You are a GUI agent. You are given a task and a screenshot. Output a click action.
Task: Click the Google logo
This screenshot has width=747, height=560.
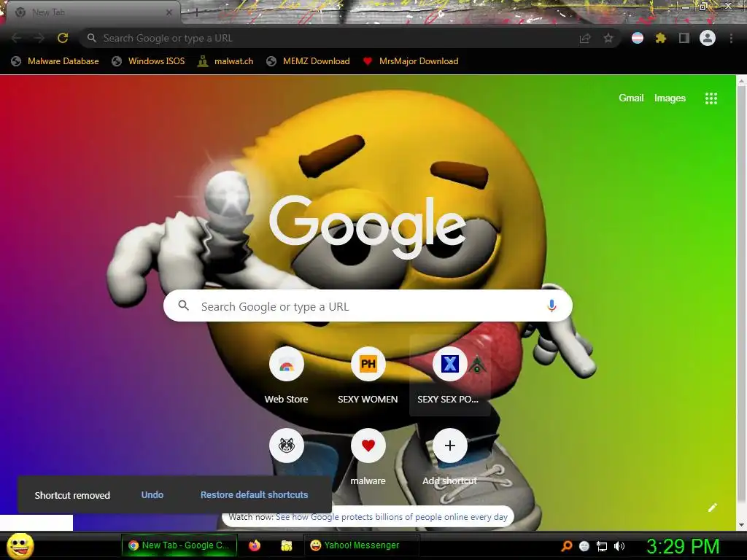[368, 227]
